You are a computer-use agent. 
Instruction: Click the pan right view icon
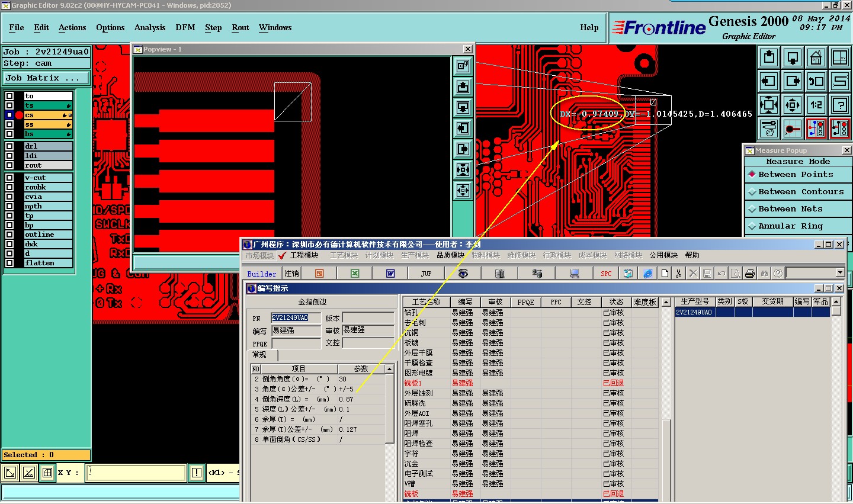coord(793,81)
